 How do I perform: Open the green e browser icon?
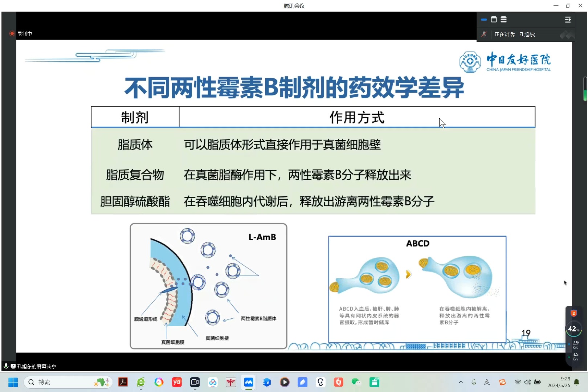point(141,382)
